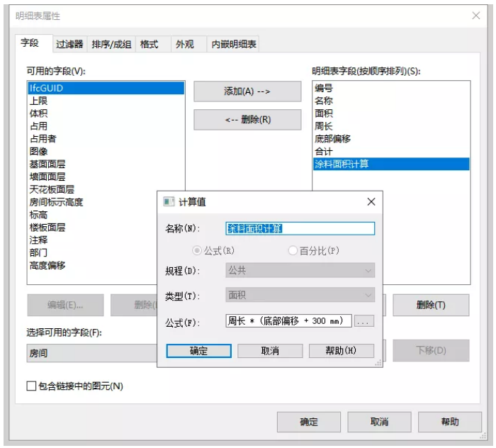Select the 公式 radio button

(198, 251)
